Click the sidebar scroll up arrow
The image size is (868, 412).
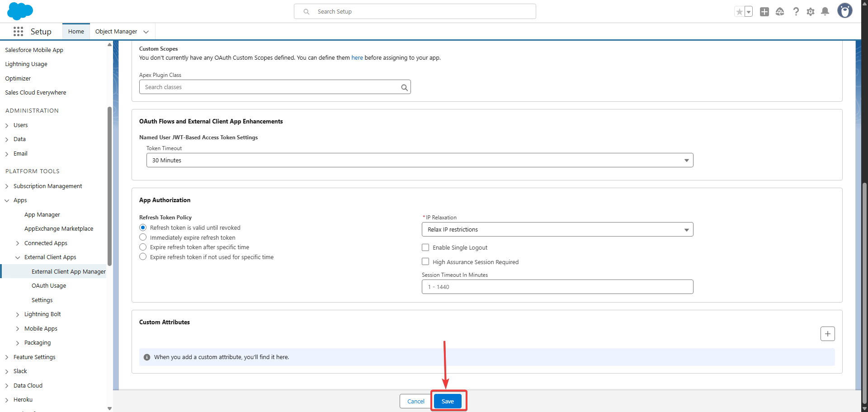click(109, 44)
